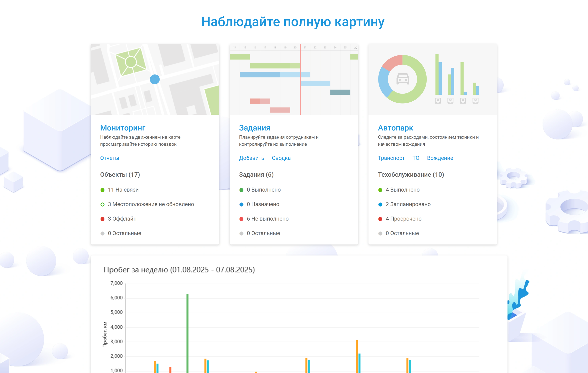Select '0 Остальные' in Объекты list

click(x=121, y=233)
